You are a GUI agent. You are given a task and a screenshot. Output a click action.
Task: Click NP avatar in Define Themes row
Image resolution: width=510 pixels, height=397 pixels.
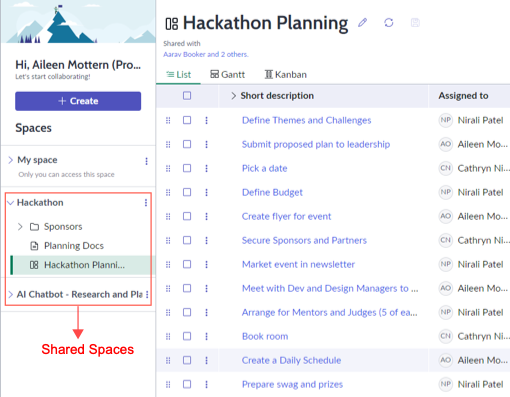[446, 120]
